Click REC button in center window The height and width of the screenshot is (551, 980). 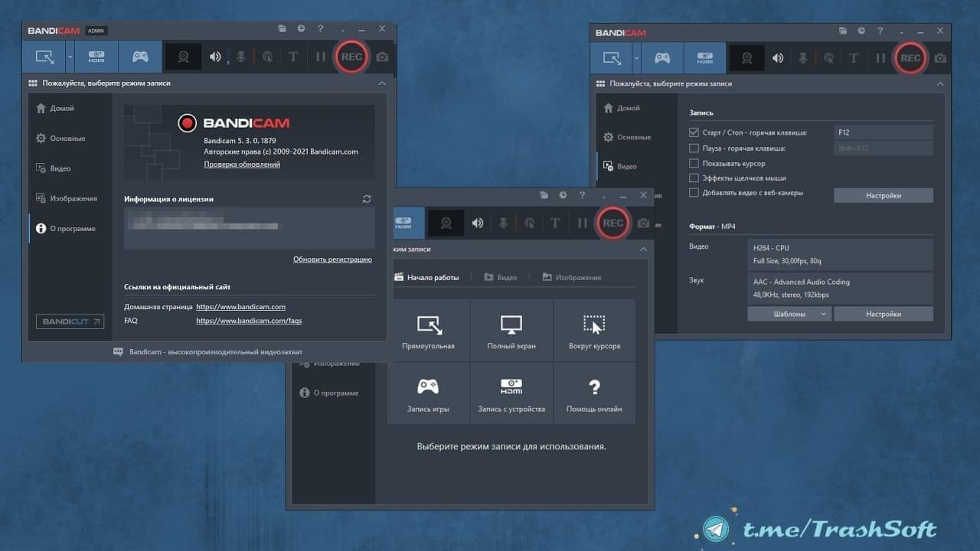pyautogui.click(x=613, y=223)
